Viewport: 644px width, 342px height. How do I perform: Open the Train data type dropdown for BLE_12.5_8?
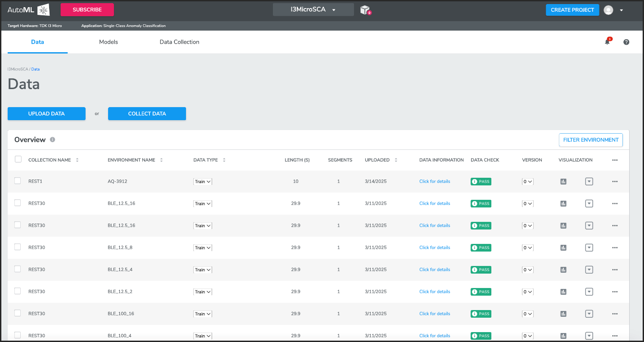coord(203,247)
